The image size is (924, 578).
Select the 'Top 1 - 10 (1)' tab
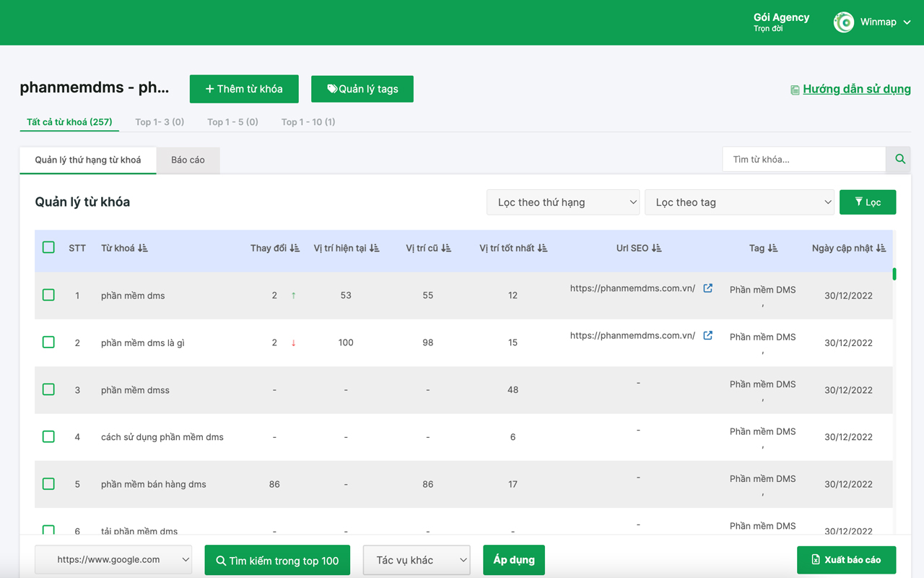pos(308,122)
